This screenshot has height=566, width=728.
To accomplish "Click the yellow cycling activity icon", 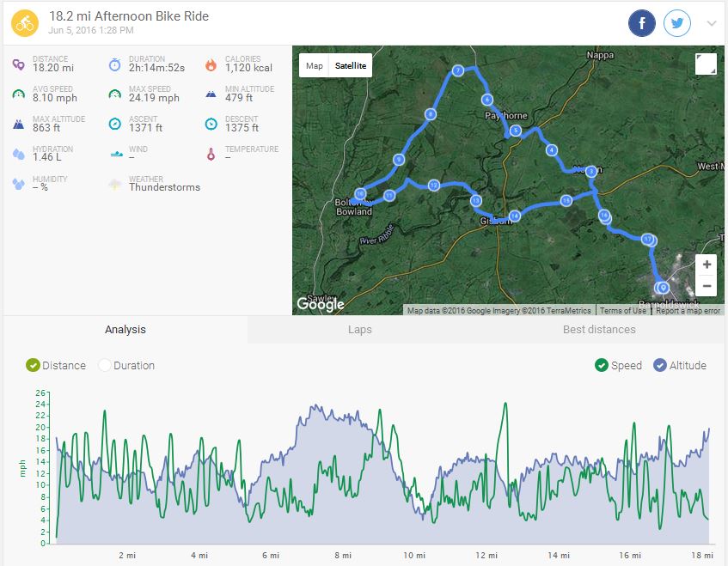I will click(25, 23).
